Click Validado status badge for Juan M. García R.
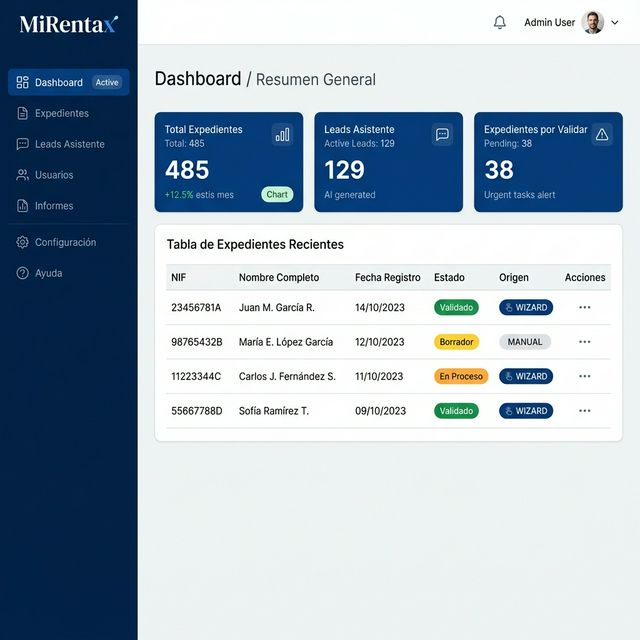Screen dimensions: 640x640 [x=456, y=307]
